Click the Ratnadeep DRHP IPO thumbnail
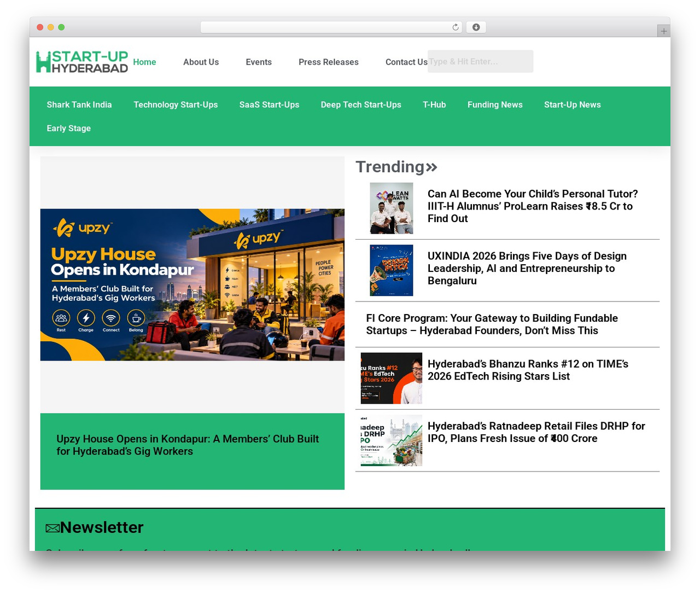Image resolution: width=700 pixels, height=593 pixels. pyautogui.click(x=392, y=440)
